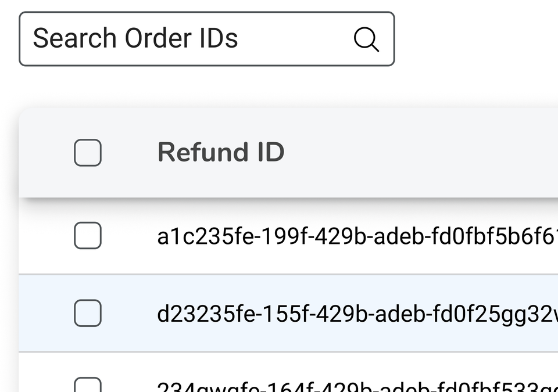Sort the table by Refund ID column
558x392 pixels.
[221, 152]
